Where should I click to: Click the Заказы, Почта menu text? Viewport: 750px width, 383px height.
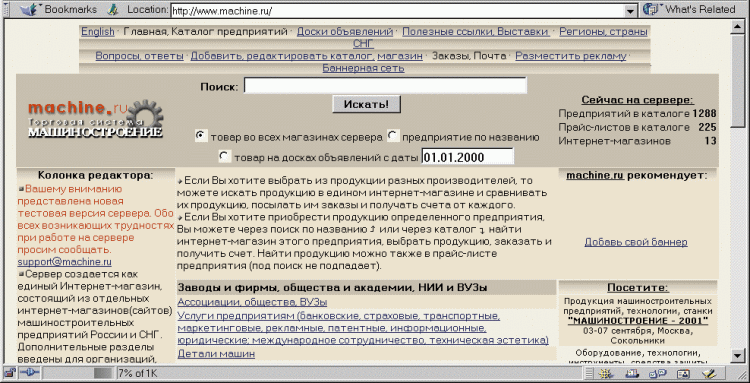[x=469, y=56]
